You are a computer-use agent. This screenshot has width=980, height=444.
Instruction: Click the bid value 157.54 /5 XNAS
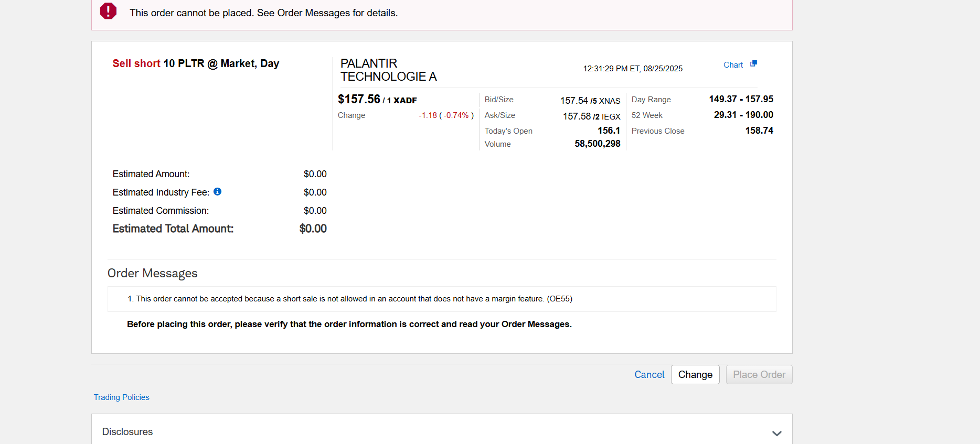pyautogui.click(x=590, y=101)
